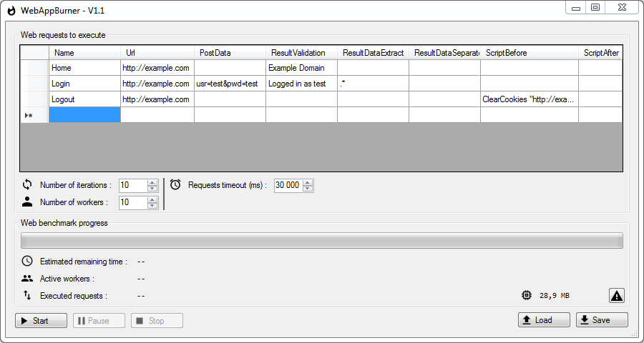Click the ResultDataSeparator column header
Viewport: 644px width, 343px height.
444,52
